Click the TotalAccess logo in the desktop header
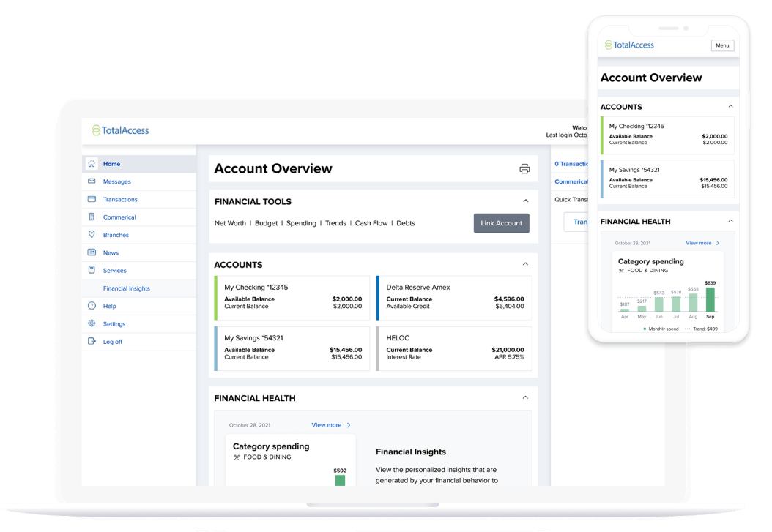 click(x=120, y=130)
